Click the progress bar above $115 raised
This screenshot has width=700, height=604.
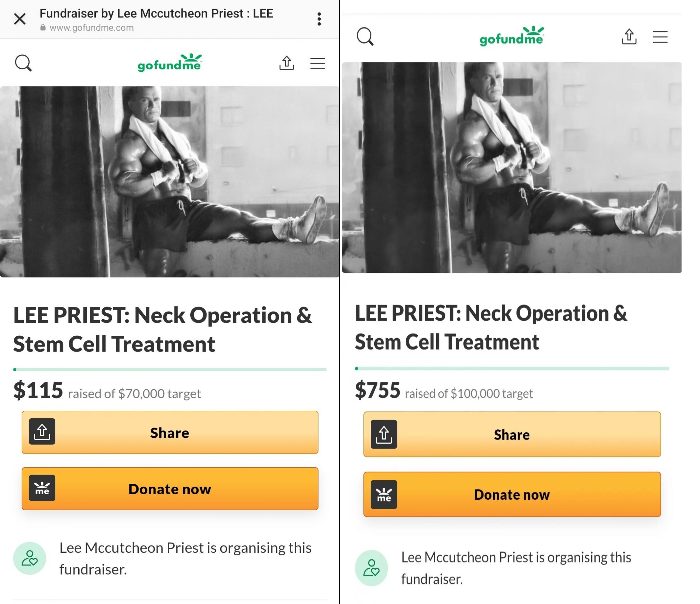[170, 370]
